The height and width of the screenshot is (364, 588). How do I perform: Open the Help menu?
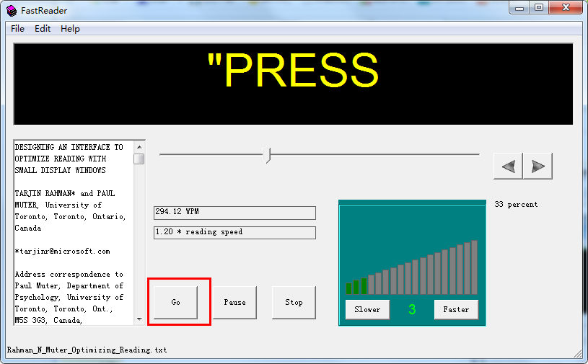point(70,29)
